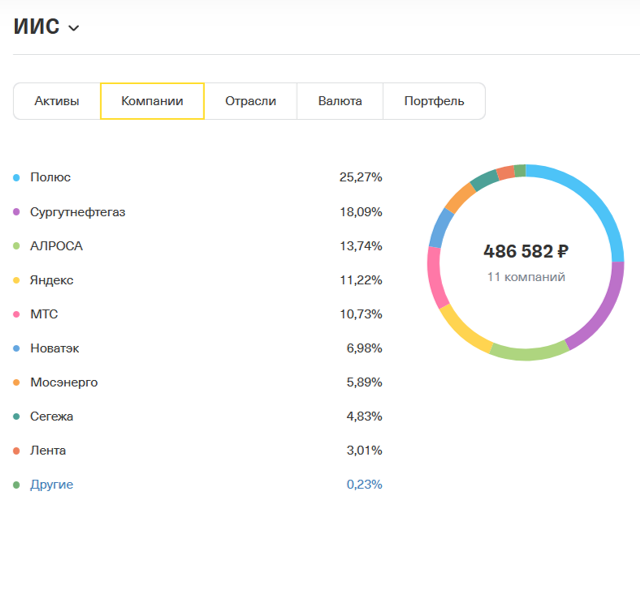Open the Портфель tab
Screen dimensions: 640x590
click(434, 101)
